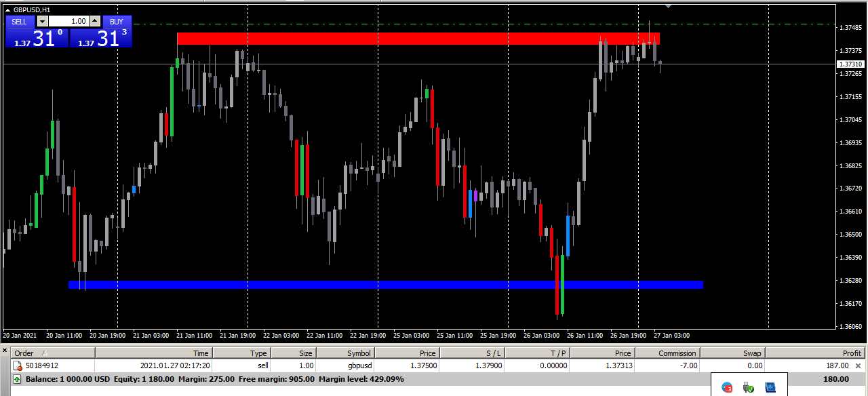
Task: Click the green arrow balance icon
Action: (17, 379)
